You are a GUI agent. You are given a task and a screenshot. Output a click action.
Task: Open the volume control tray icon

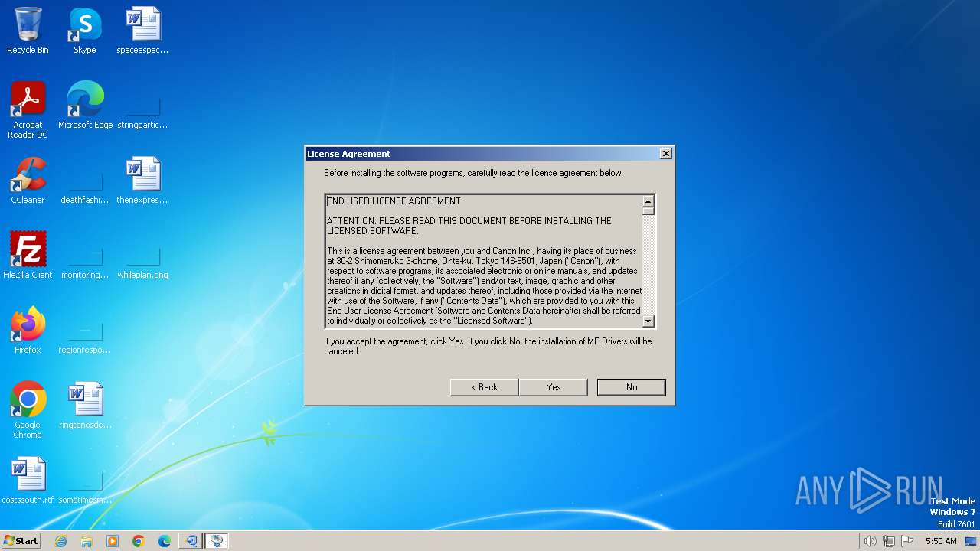pos(870,541)
